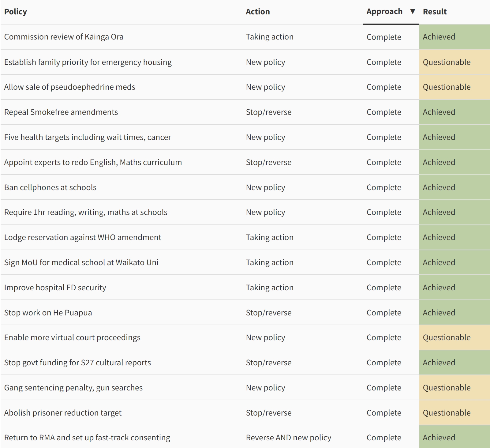Image resolution: width=490 pixels, height=448 pixels.
Task: Click 'Taking action' in hospital ED security row
Action: pos(270,288)
